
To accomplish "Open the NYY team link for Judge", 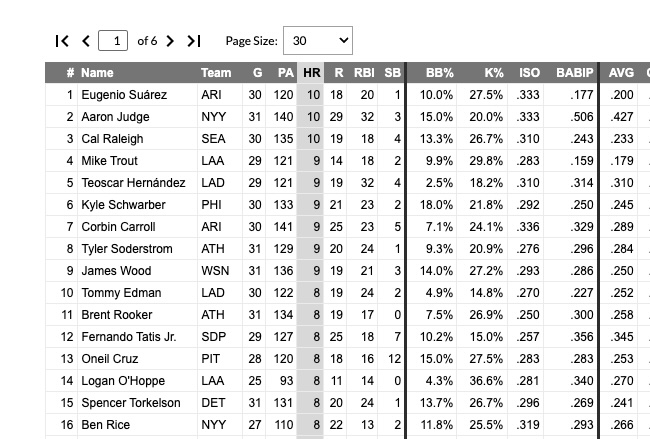I will pyautogui.click(x=214, y=117).
